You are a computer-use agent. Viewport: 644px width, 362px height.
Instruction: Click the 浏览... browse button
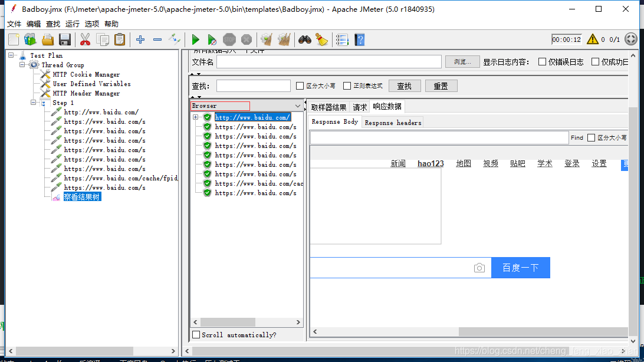tap(462, 61)
